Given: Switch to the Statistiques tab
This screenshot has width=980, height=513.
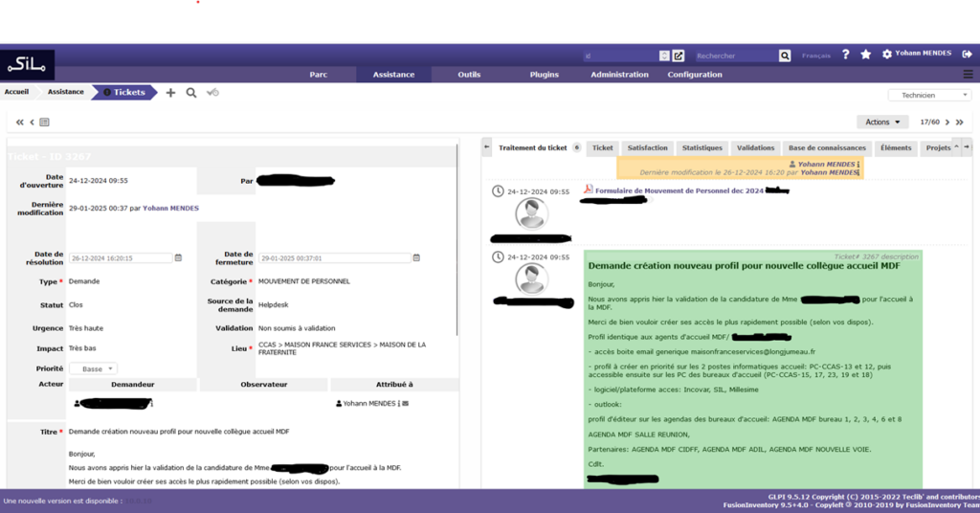Looking at the screenshot, I should 702,148.
